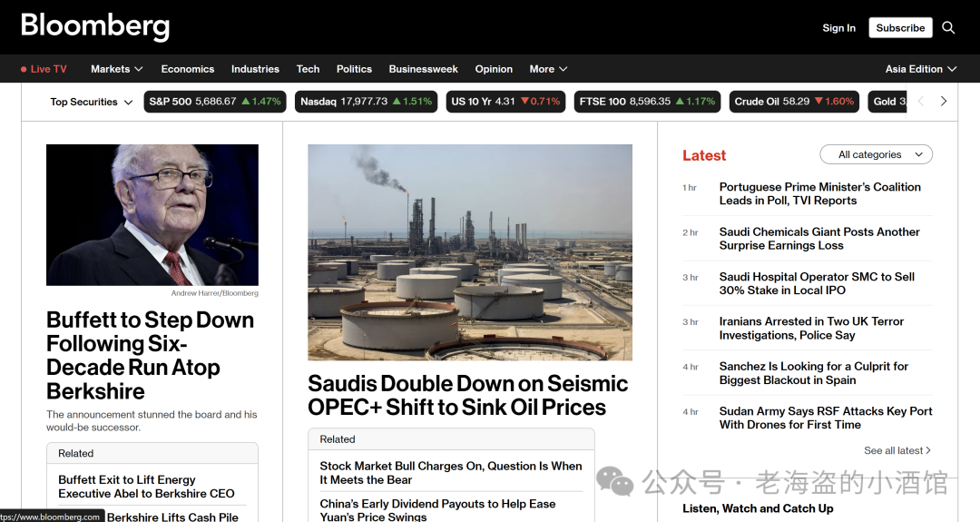Open Saudi Chemicals Giant earnings story
The width and height of the screenshot is (980, 522).
coord(819,239)
